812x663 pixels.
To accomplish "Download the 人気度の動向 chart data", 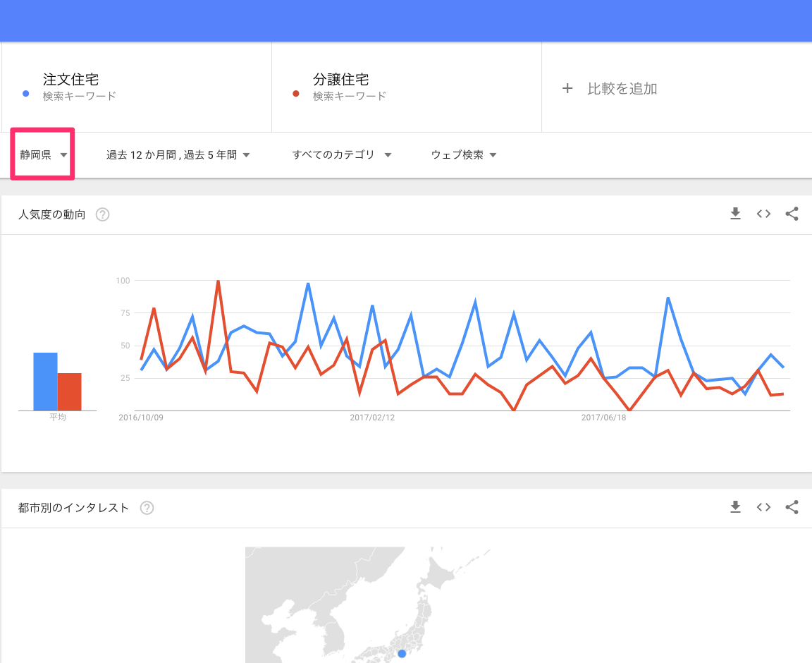I will point(735,214).
